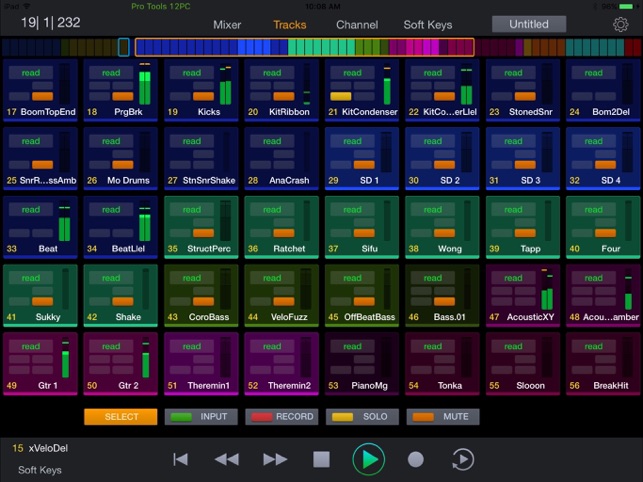This screenshot has height=482, width=643.
Task: Open settings with the gear icon
Action: 620,24
